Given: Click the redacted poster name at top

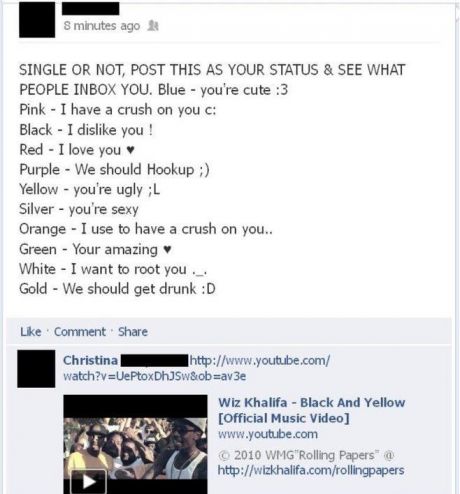Looking at the screenshot, I should tap(91, 8).
